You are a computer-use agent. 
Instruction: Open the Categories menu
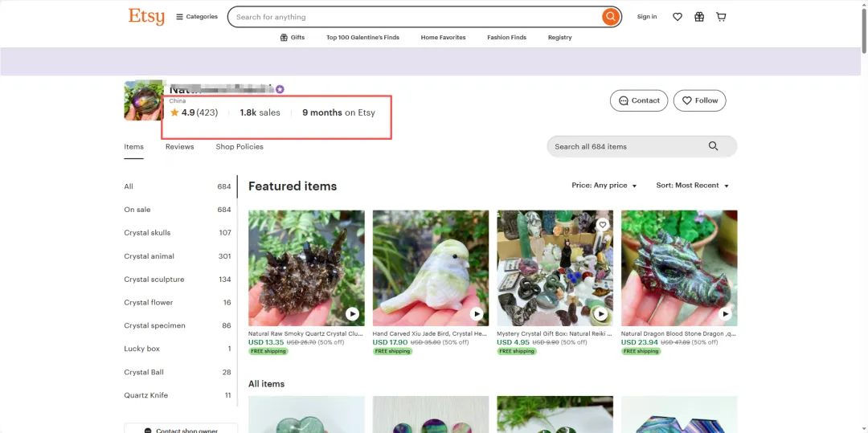pos(197,17)
